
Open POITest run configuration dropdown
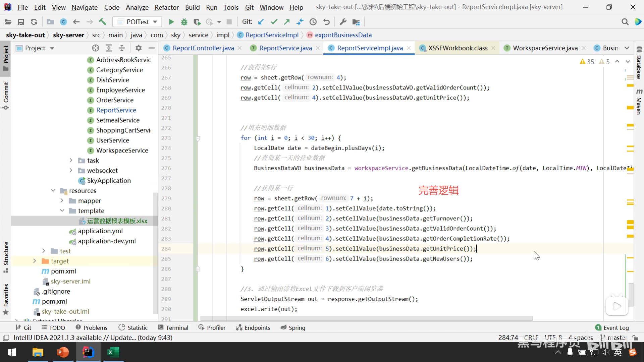tap(138, 22)
